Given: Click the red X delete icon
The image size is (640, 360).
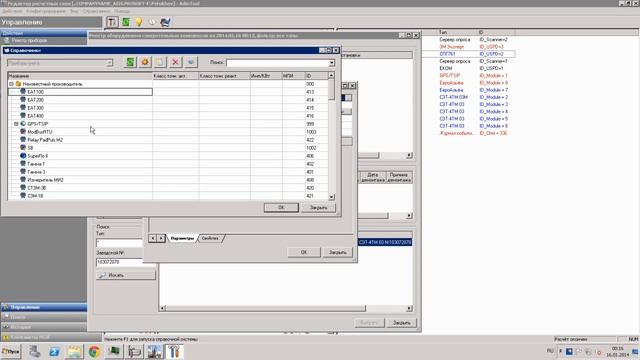Looking at the screenshot, I should coord(175,62).
